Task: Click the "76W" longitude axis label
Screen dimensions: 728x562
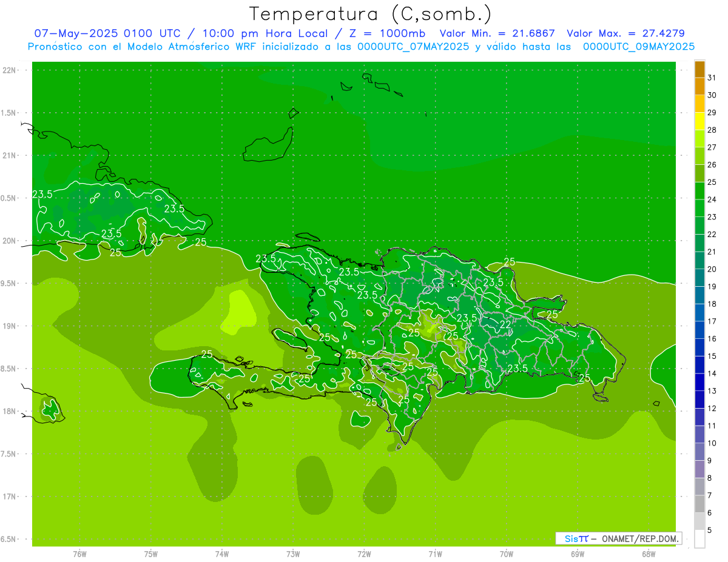Action: click(x=79, y=554)
